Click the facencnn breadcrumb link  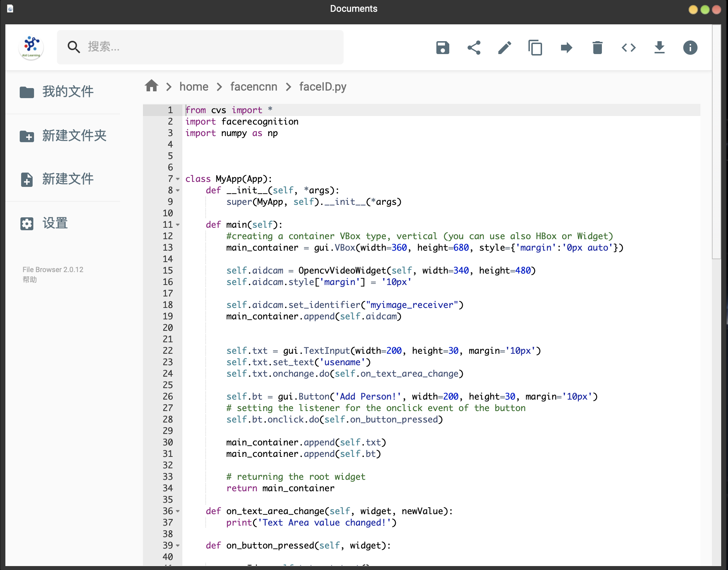(x=254, y=87)
